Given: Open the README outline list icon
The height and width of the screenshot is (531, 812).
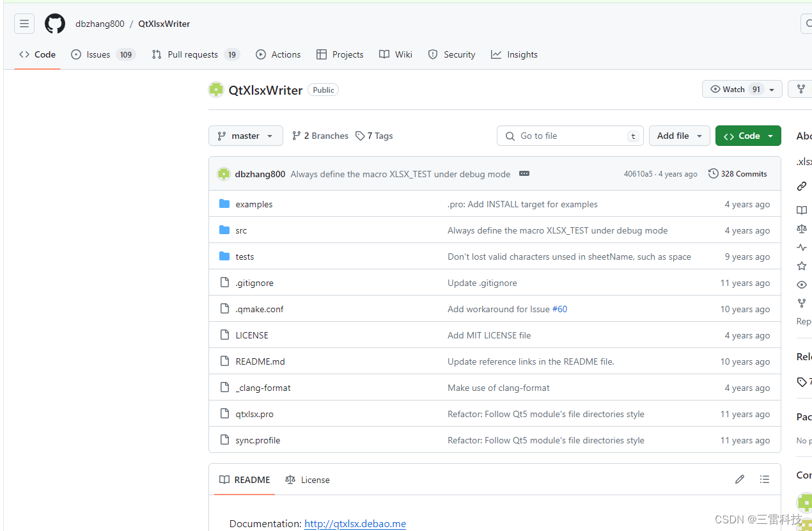Looking at the screenshot, I should (764, 479).
